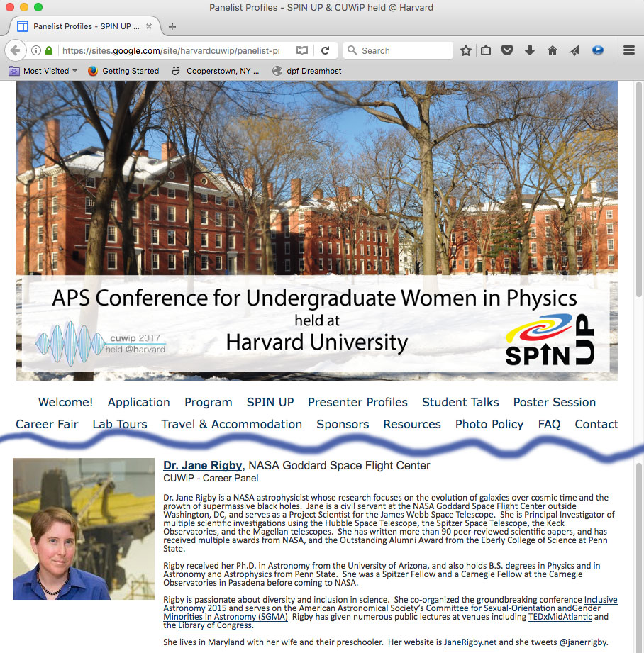Click the blue globe icon in toolbar
Screen dimensions: 644x653
pos(598,50)
